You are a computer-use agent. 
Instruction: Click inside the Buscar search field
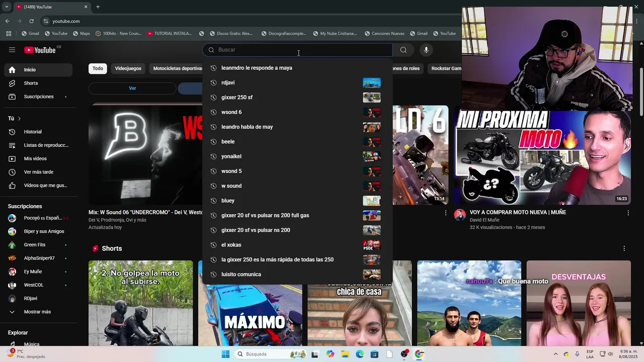point(298,50)
